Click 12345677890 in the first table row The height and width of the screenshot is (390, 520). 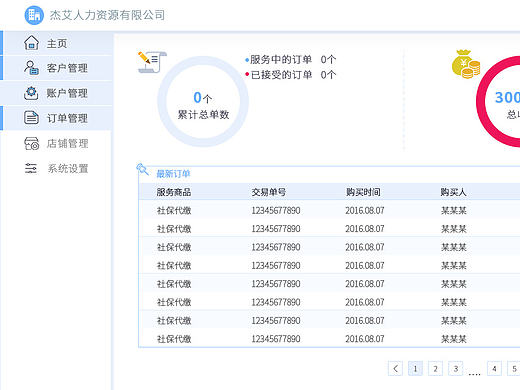click(x=276, y=210)
